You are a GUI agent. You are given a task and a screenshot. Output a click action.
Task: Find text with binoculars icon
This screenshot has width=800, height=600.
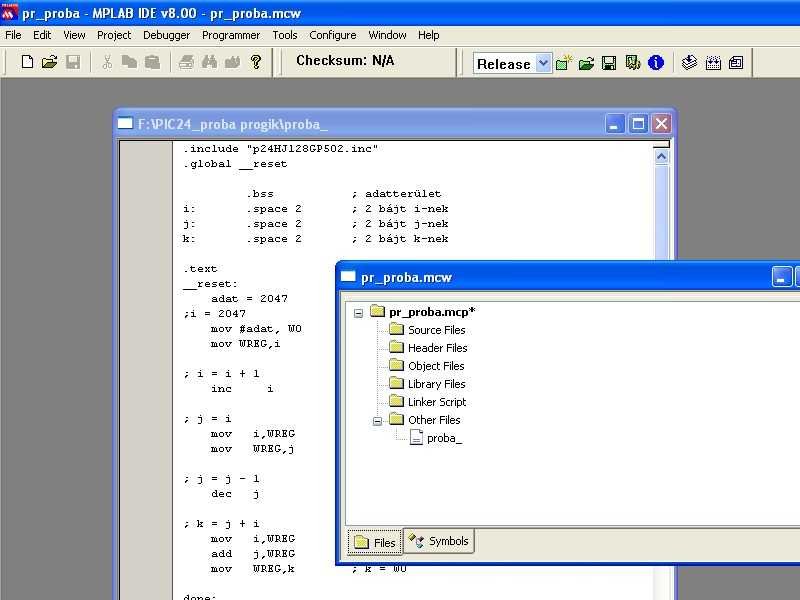tap(209, 62)
